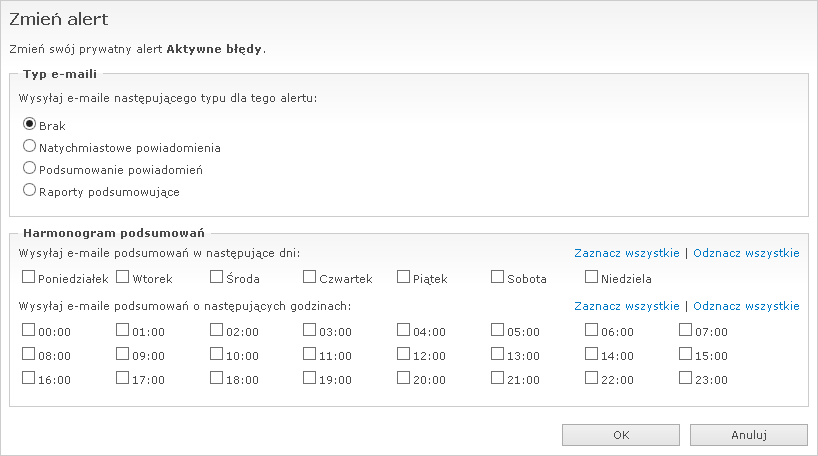Enable the Poniedziałek checkbox
Viewport: 818px width, 456px height.
point(28,277)
